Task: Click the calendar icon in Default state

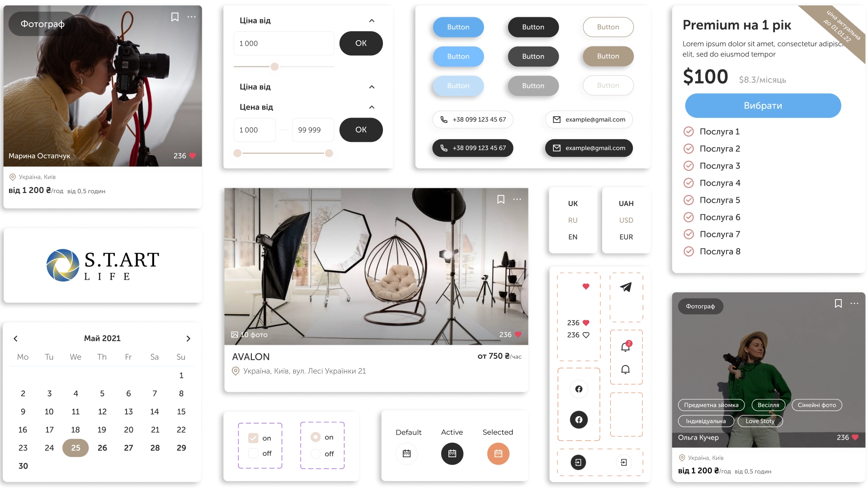Action: tap(407, 454)
